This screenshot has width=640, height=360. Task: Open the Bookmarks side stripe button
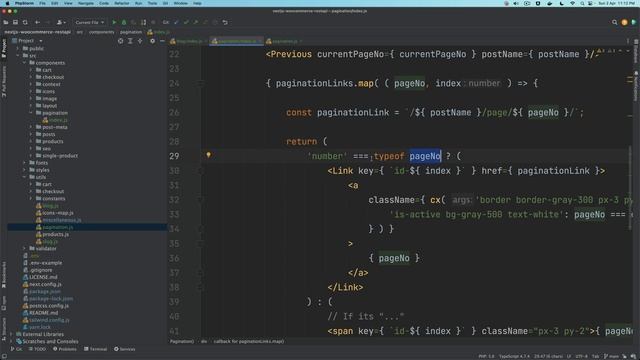pos(4,274)
